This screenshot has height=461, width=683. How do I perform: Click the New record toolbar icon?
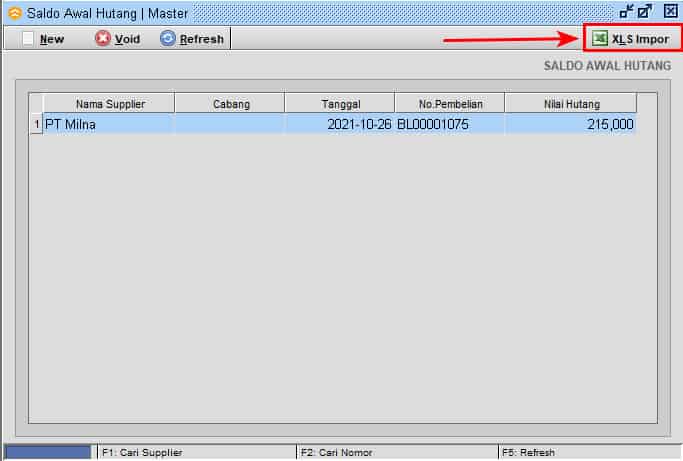click(x=29, y=39)
